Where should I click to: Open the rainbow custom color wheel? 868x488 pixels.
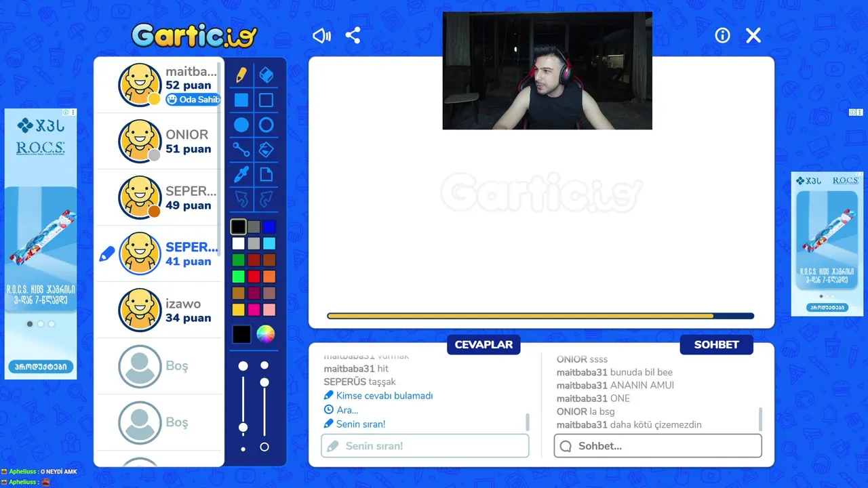tap(266, 334)
